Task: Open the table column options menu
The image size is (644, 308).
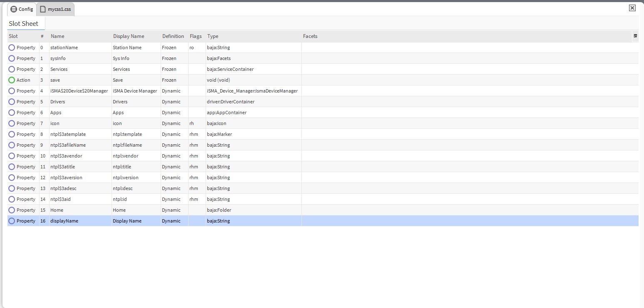Action: click(635, 36)
